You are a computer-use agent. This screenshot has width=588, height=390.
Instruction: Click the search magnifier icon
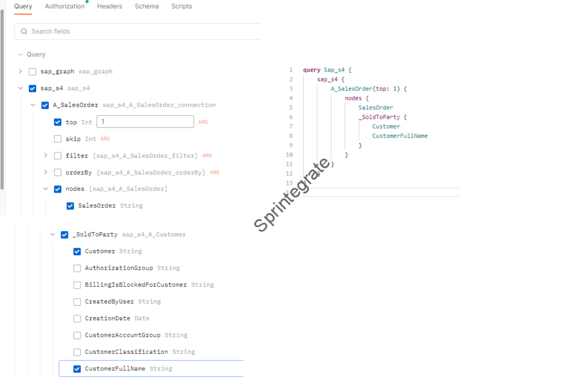[24, 32]
